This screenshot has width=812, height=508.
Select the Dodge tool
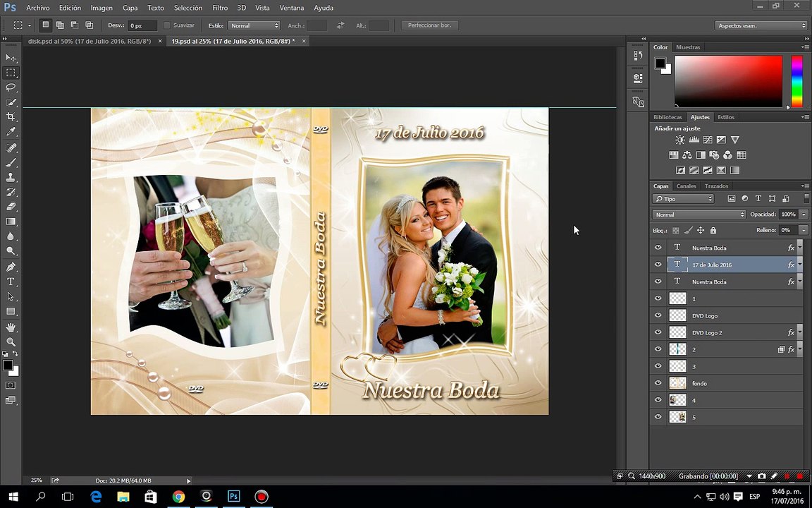11,251
